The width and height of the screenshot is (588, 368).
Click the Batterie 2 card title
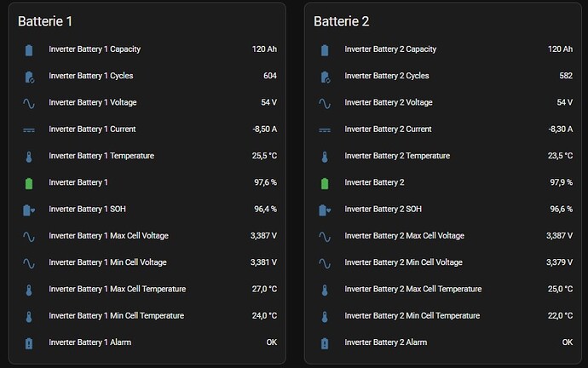(341, 21)
